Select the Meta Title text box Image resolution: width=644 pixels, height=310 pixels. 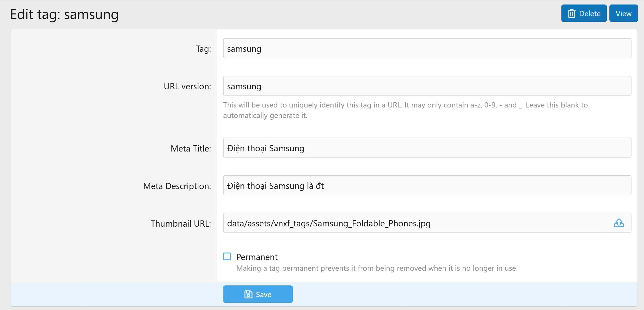tap(427, 148)
